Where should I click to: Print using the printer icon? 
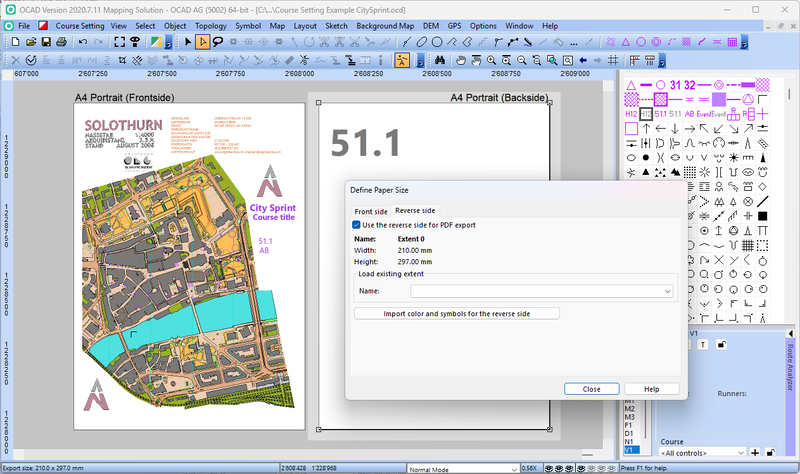click(x=61, y=42)
